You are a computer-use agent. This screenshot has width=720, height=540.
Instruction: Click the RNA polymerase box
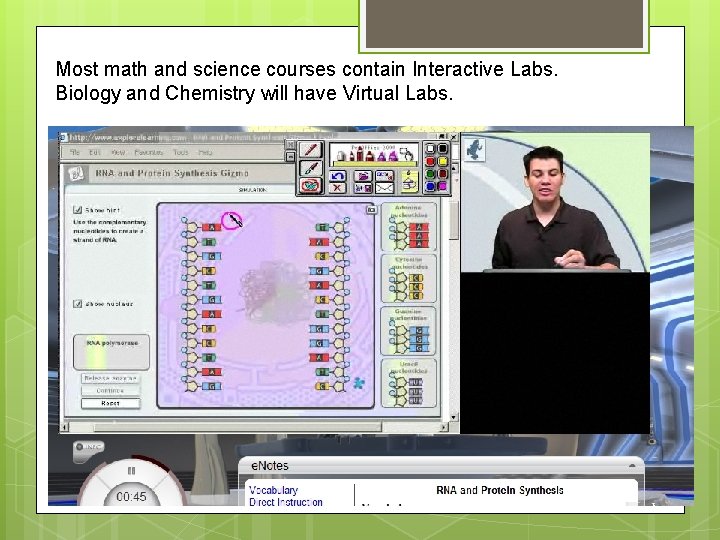(x=112, y=352)
